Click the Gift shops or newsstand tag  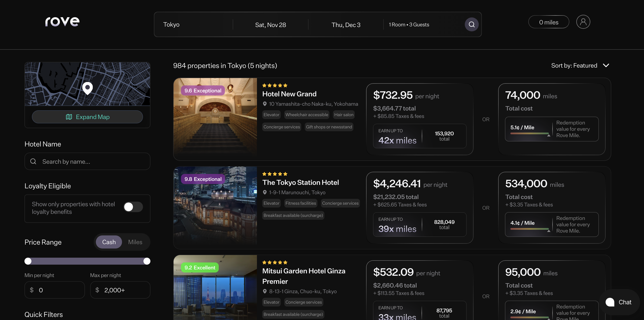click(x=329, y=127)
